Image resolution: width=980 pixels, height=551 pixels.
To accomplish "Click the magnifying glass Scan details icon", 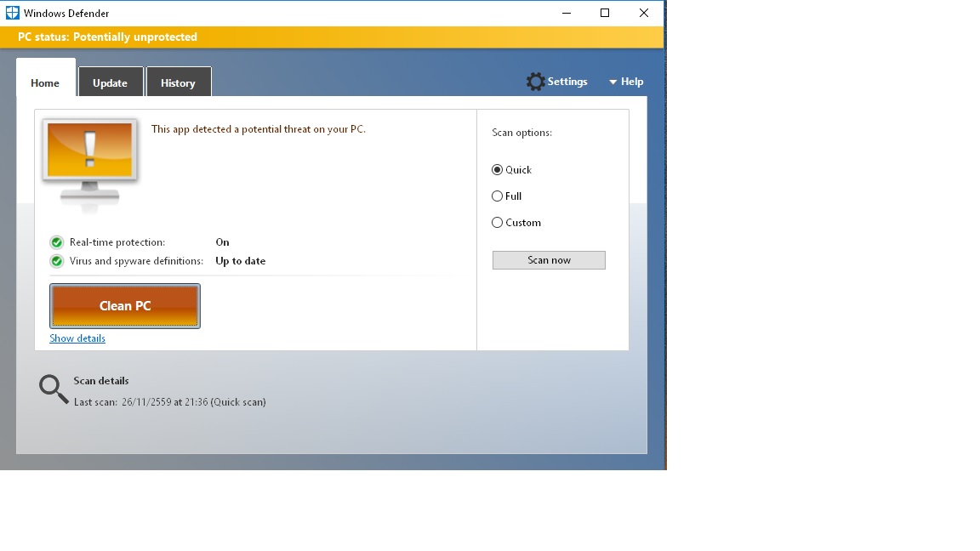I will 54,389.
